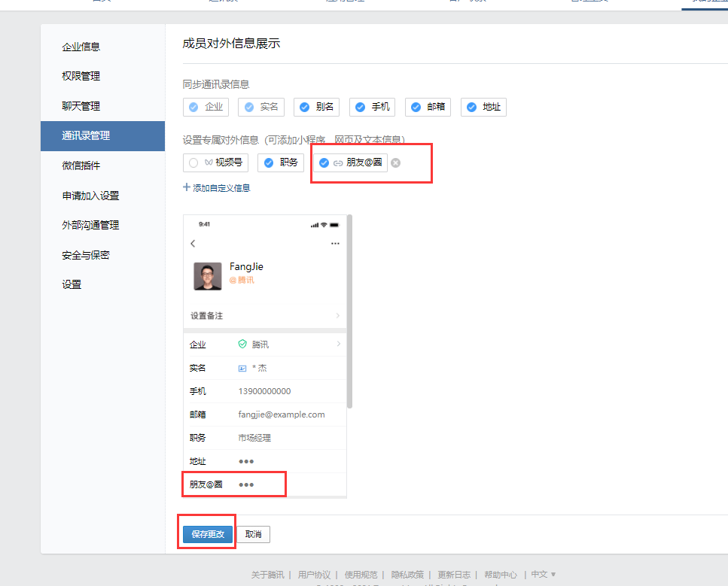
Task: Click the three-dot menu in phone preview
Action: tap(335, 243)
